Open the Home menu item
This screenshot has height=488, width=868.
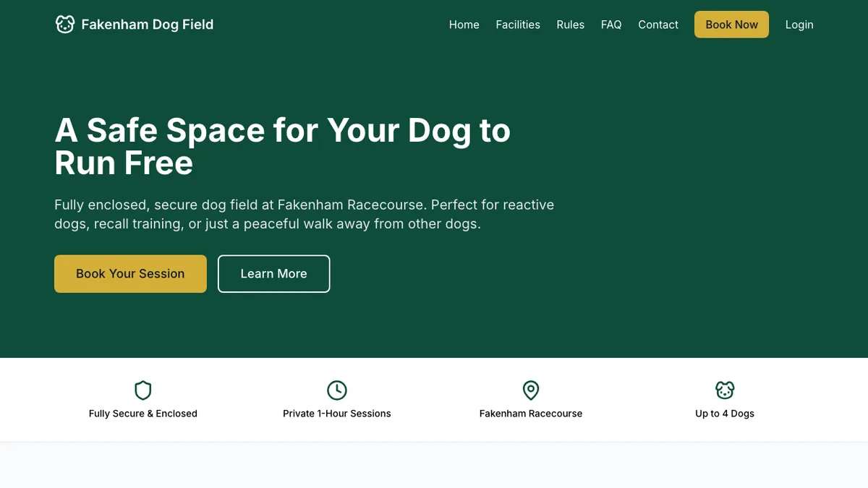click(x=464, y=25)
